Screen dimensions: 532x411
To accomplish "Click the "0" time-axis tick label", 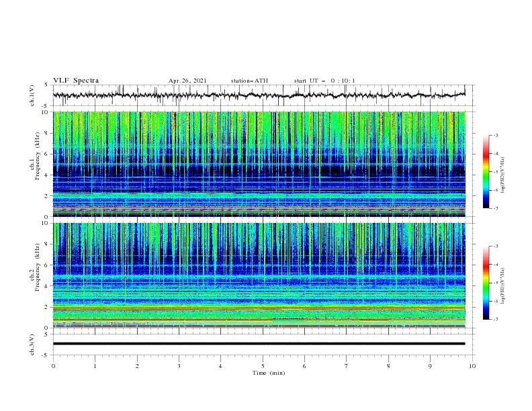I will 53,366.
